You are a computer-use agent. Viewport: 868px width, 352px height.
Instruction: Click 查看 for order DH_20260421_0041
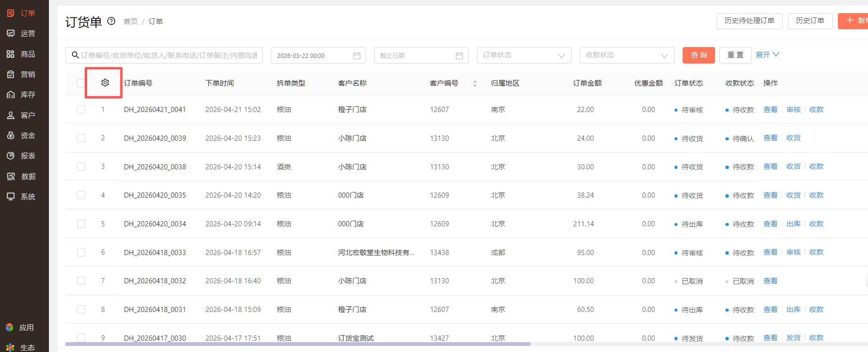[770, 109]
